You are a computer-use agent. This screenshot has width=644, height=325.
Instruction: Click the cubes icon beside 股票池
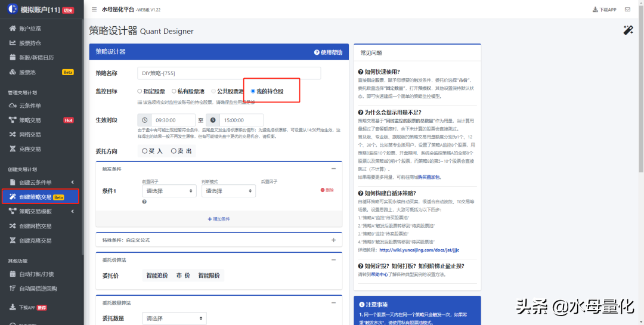[13, 72]
